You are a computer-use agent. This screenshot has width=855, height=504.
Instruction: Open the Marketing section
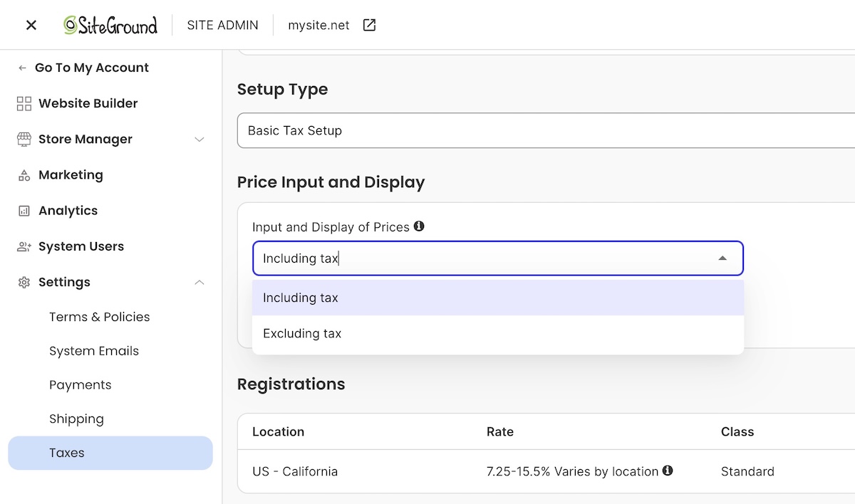coord(71,174)
